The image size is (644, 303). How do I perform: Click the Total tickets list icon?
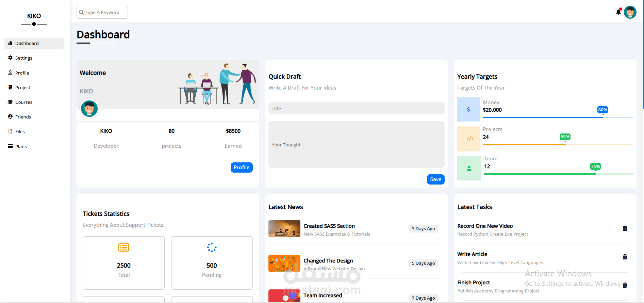[123, 247]
